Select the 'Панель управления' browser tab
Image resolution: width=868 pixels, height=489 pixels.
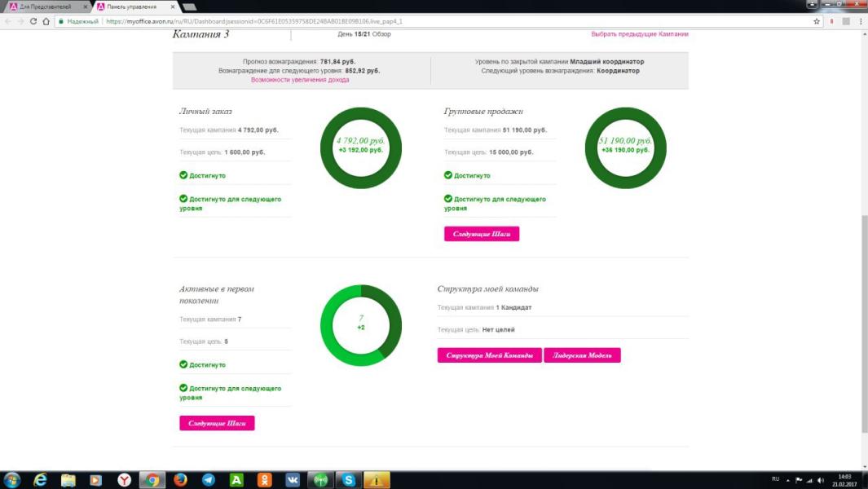tap(132, 7)
